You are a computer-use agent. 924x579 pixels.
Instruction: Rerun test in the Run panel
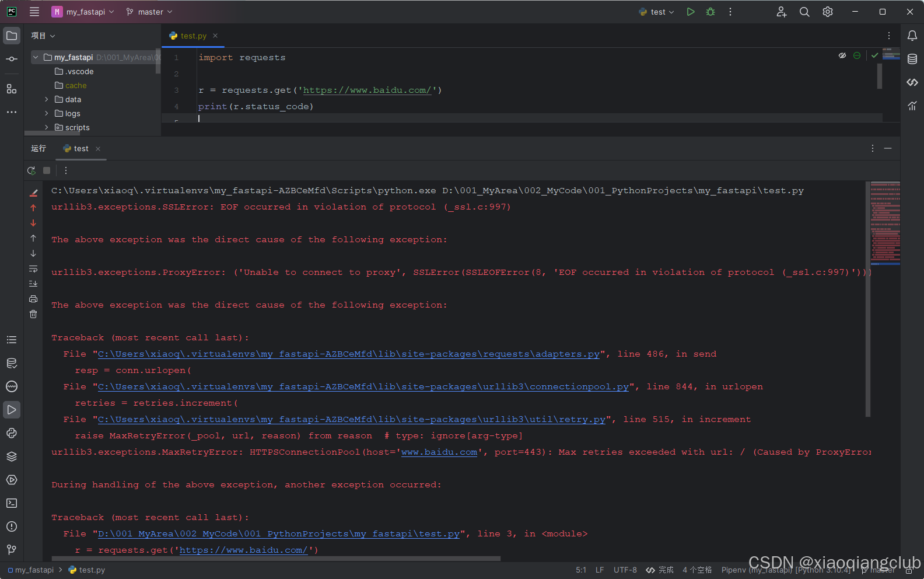(x=32, y=170)
